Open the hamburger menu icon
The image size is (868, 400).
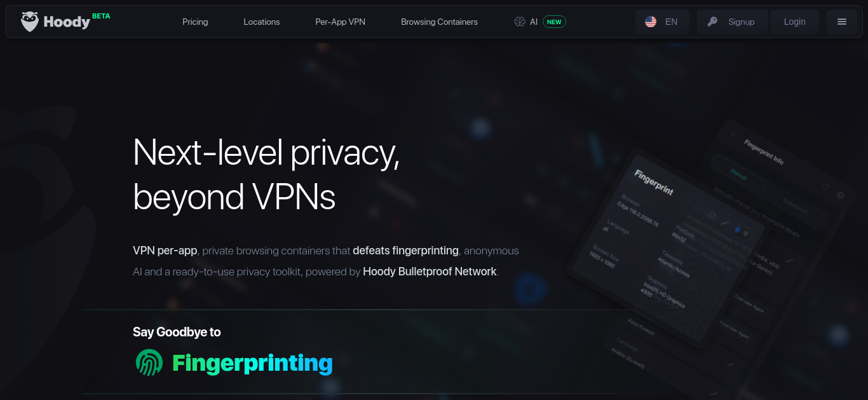(842, 22)
